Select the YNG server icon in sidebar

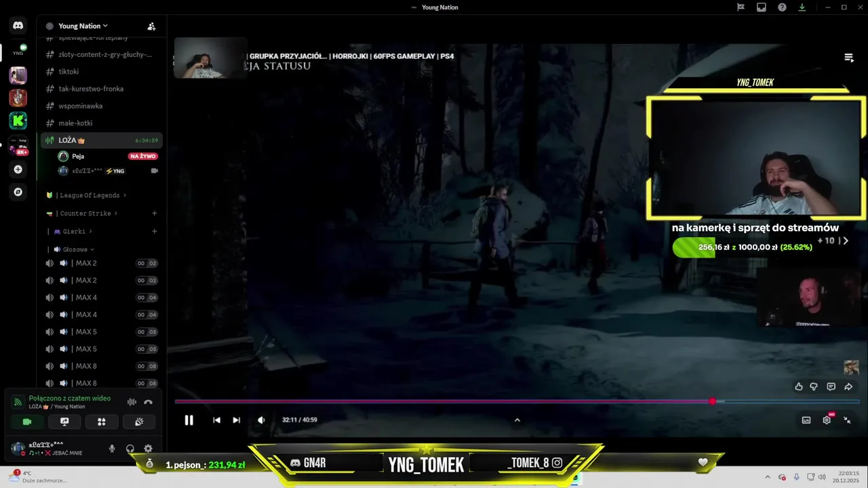tap(18, 51)
